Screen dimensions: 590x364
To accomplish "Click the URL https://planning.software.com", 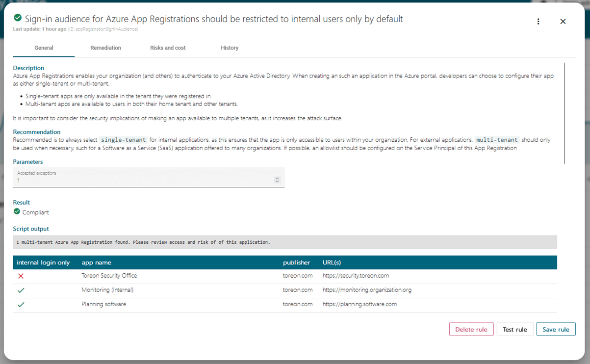I will (359, 304).
